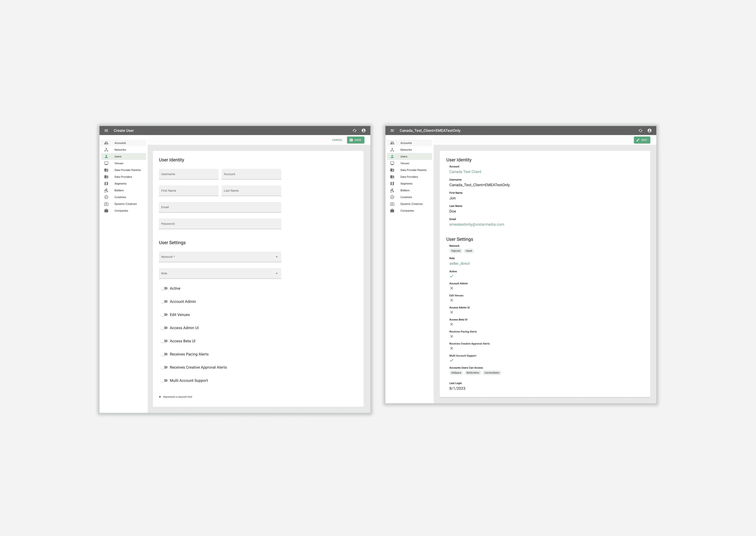The image size is (756, 536).
Task: Click Curations icon in Canada_Test_Client sidebar
Action: (x=392, y=197)
